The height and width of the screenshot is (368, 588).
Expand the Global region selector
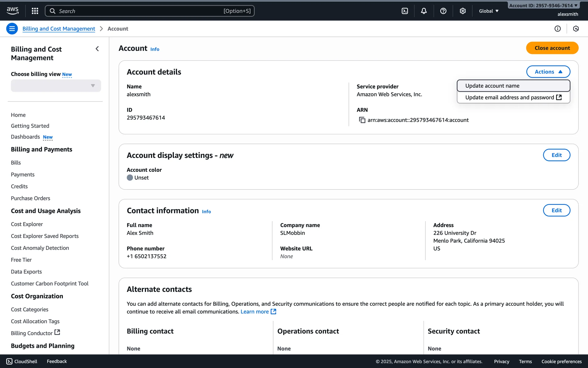coord(488,11)
